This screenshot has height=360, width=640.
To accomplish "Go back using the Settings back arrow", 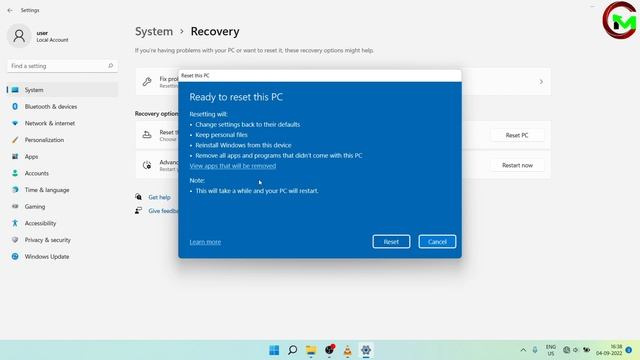I will [x=10, y=10].
